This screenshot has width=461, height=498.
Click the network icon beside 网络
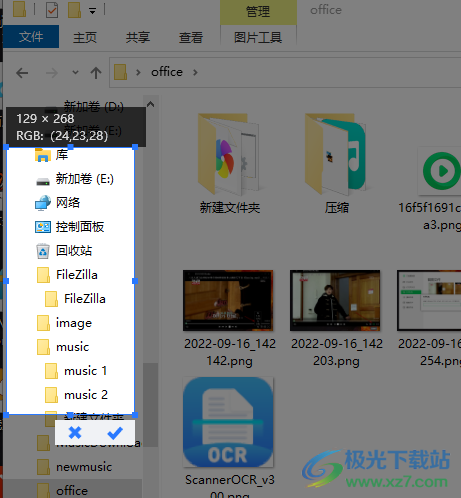(43, 203)
